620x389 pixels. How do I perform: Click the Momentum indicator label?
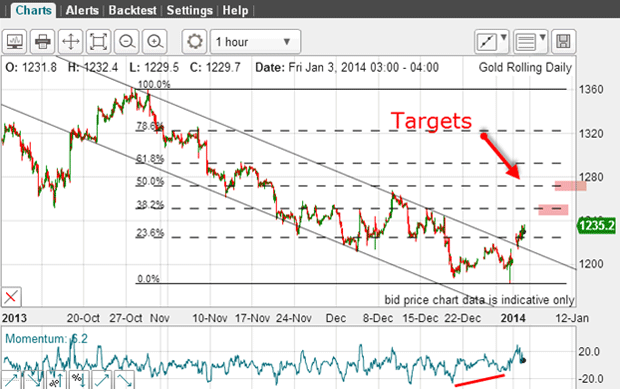tap(46, 339)
